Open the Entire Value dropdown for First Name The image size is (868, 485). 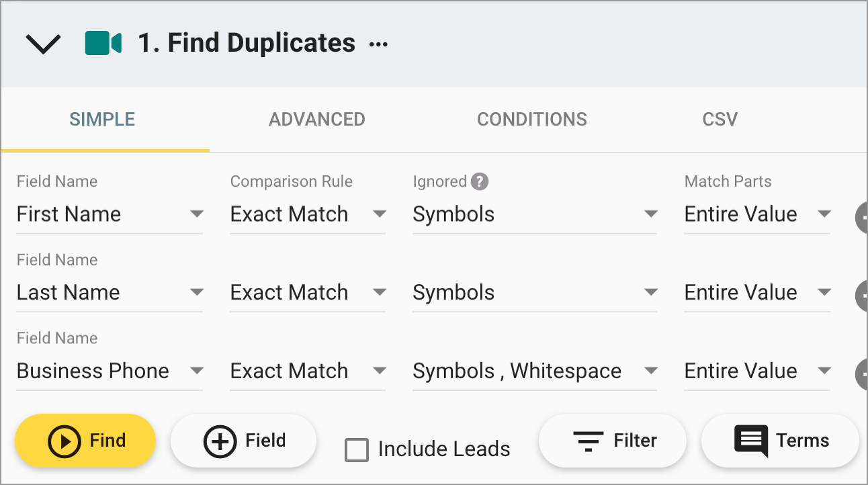pyautogui.click(x=826, y=214)
